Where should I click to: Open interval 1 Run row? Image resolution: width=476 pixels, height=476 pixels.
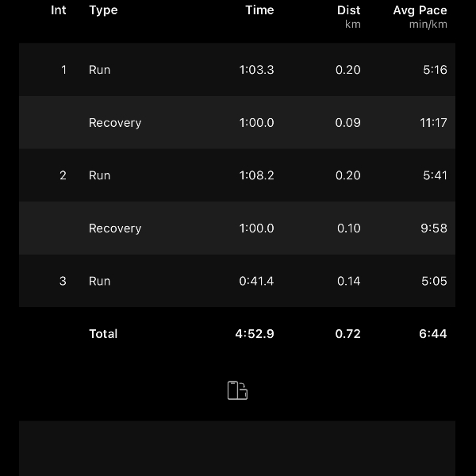(237, 70)
